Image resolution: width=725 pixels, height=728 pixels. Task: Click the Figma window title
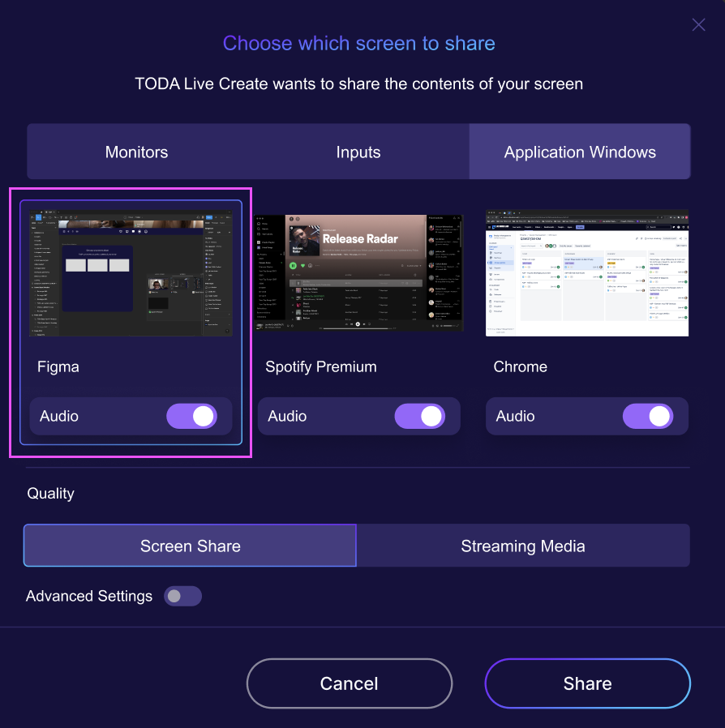58,366
